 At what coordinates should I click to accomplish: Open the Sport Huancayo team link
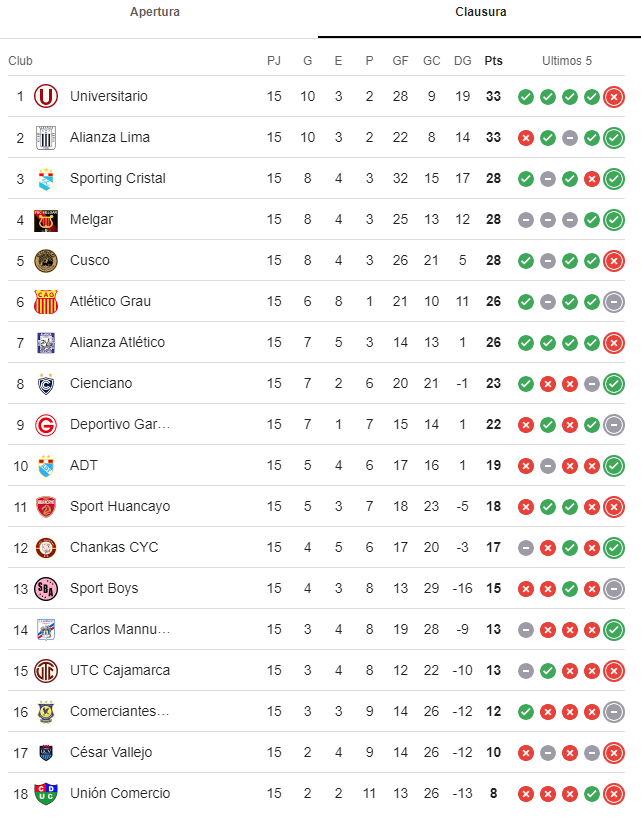coord(120,507)
